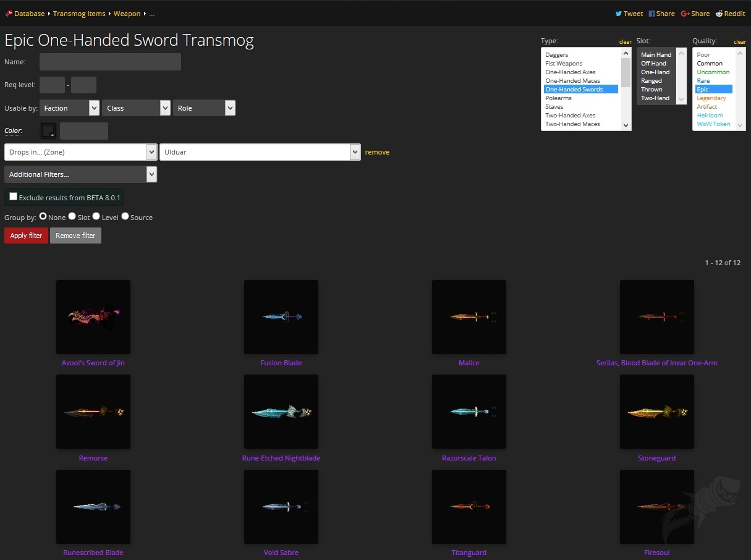Viewport: 751px width, 560px height.
Task: Open the Stoneguard sword image
Action: point(657,412)
